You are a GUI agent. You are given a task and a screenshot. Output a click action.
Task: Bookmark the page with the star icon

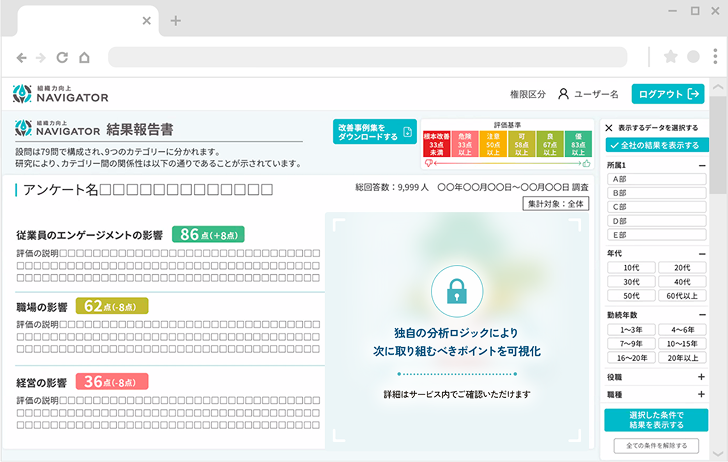[670, 57]
